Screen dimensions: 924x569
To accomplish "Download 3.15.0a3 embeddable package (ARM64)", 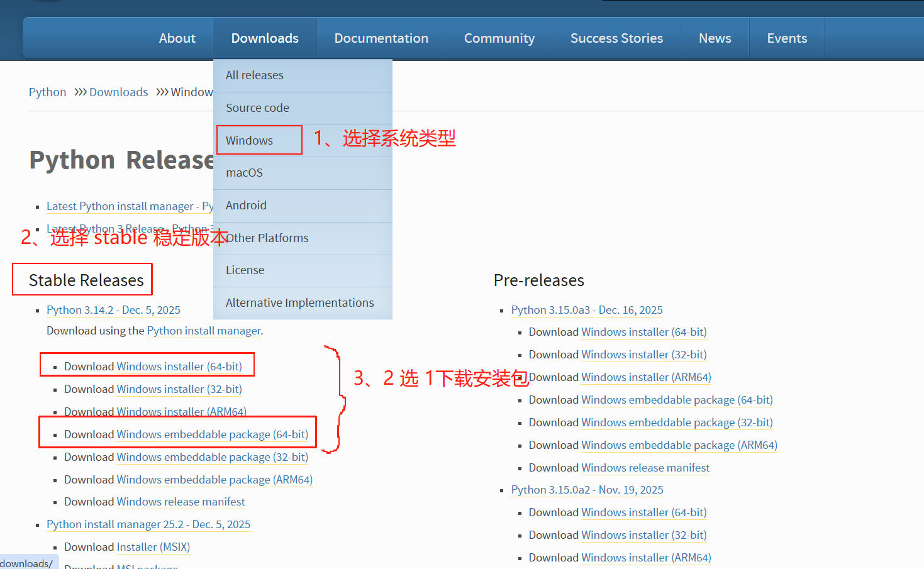I will pyautogui.click(x=679, y=445).
